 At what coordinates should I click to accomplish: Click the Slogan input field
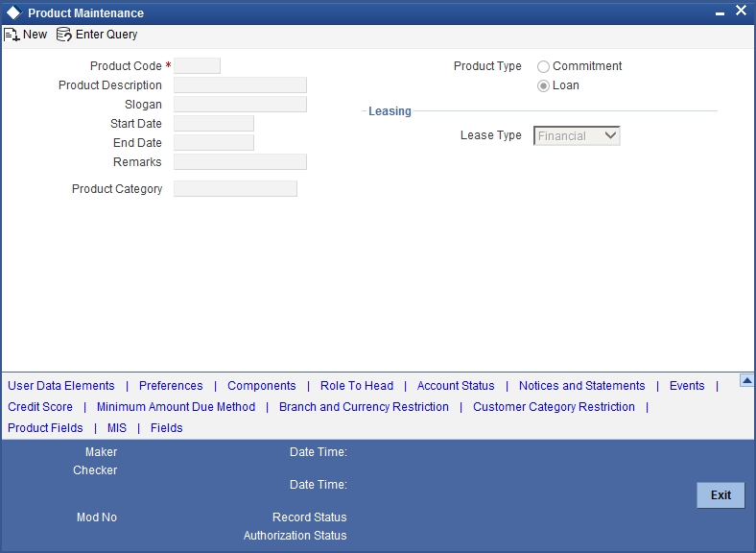(240, 105)
